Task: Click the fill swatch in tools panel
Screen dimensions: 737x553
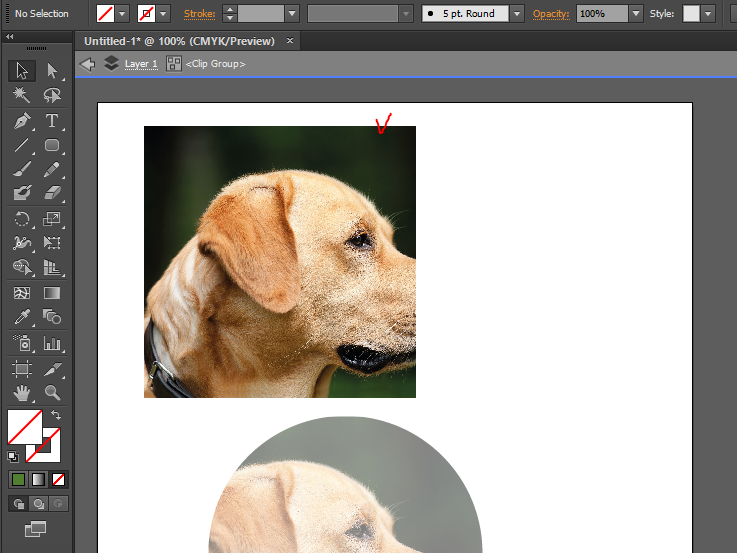Action: [25, 427]
